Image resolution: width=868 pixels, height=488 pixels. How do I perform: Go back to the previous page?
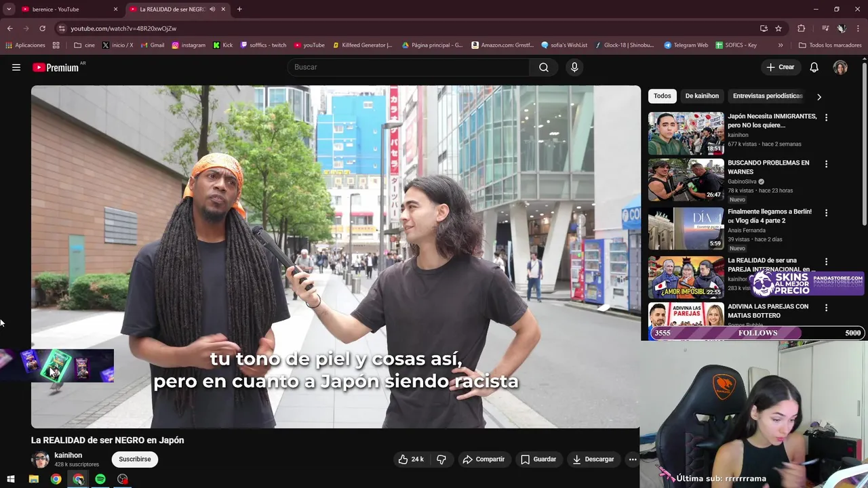tap(9, 28)
